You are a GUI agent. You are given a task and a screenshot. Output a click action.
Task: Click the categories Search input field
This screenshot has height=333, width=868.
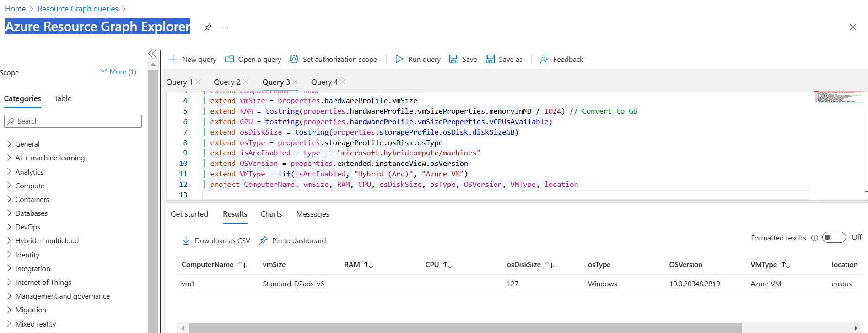coord(73,121)
